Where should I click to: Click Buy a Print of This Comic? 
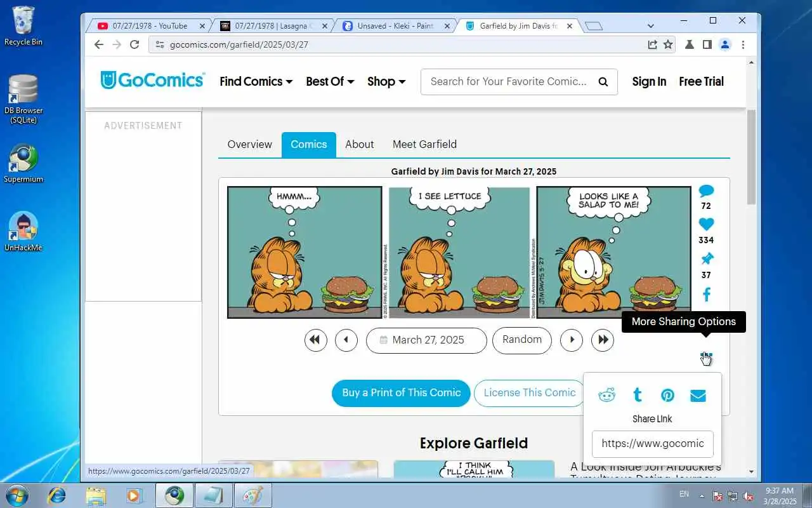tap(401, 393)
